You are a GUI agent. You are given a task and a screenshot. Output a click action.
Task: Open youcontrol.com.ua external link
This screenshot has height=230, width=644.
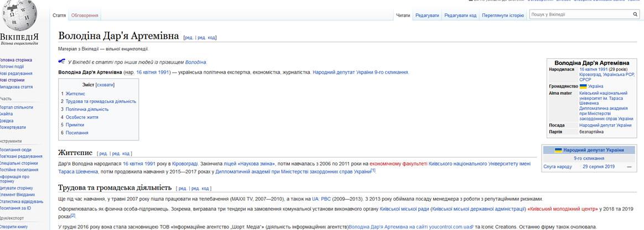tap(411, 227)
